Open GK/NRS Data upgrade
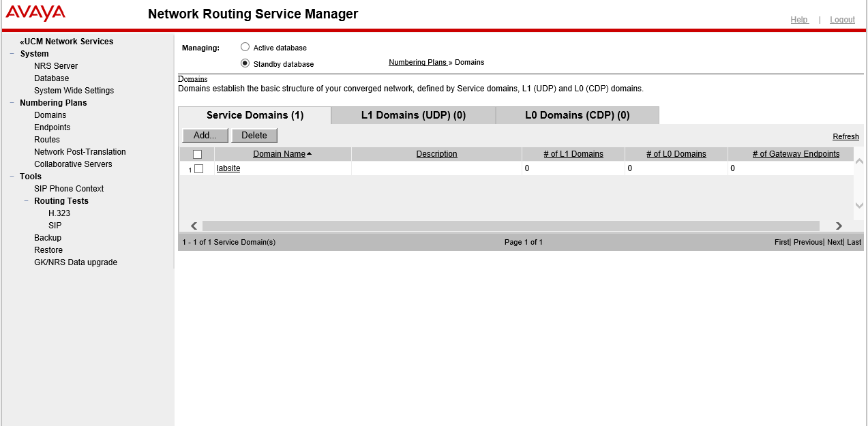 coord(76,262)
